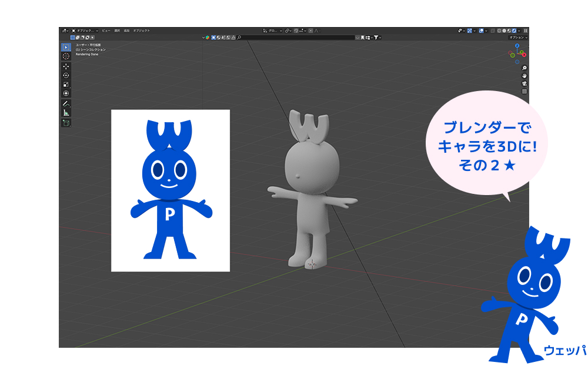
Task: Select the Add Cube tool
Action: click(66, 123)
